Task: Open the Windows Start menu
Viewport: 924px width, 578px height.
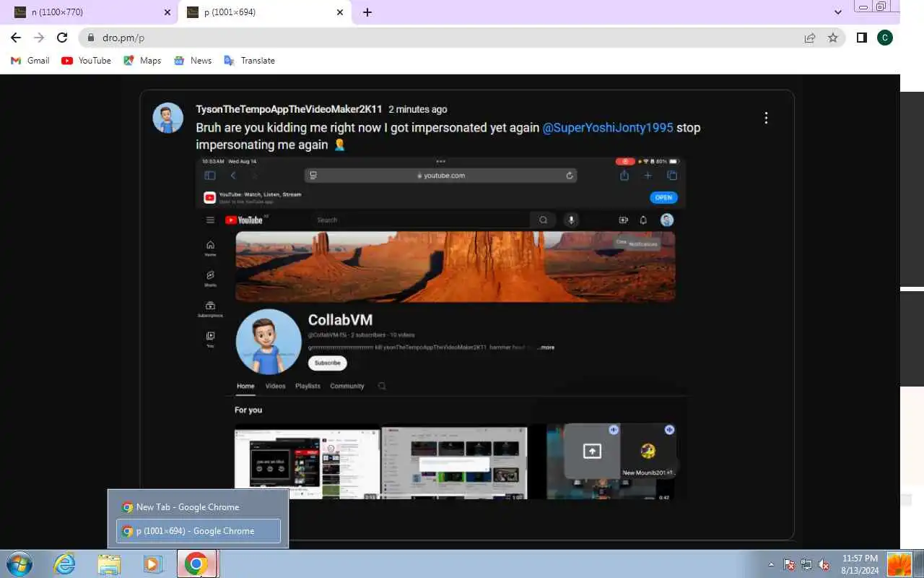Action: (19, 564)
